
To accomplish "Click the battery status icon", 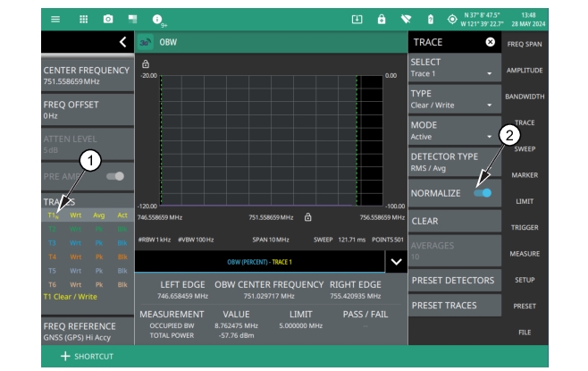I will tap(430, 19).
